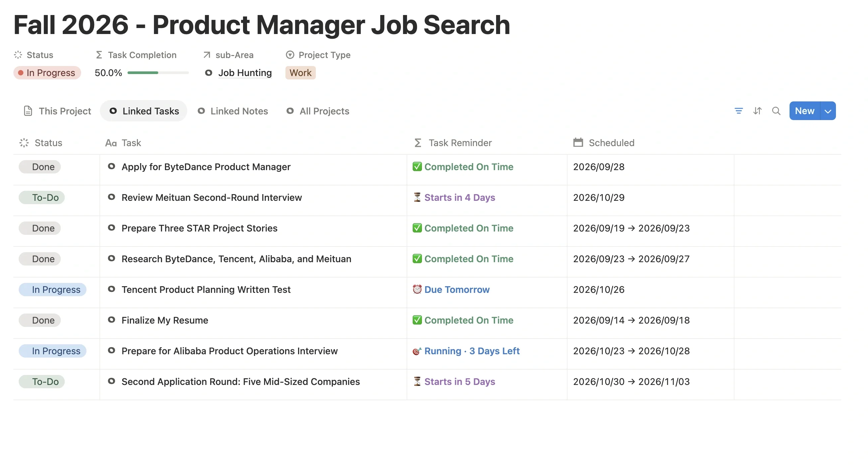Edit scheduled date 2026/10/29
The height and width of the screenshot is (467, 868).
(599, 197)
